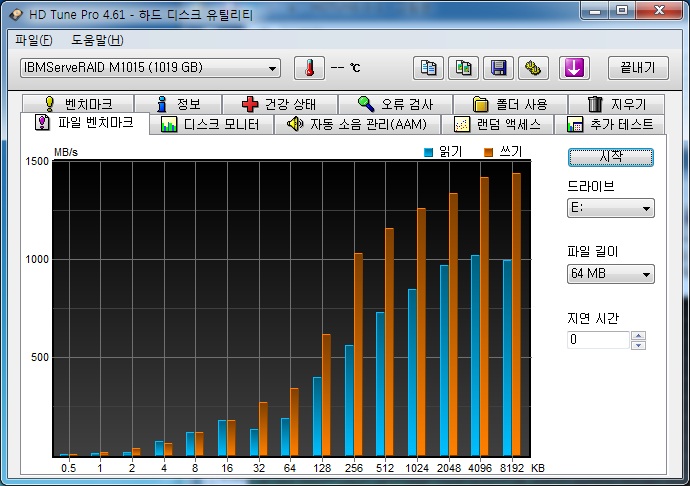Click the orange write bar at 256 KB
Viewport: 690px width, 486px height.
pyautogui.click(x=358, y=354)
